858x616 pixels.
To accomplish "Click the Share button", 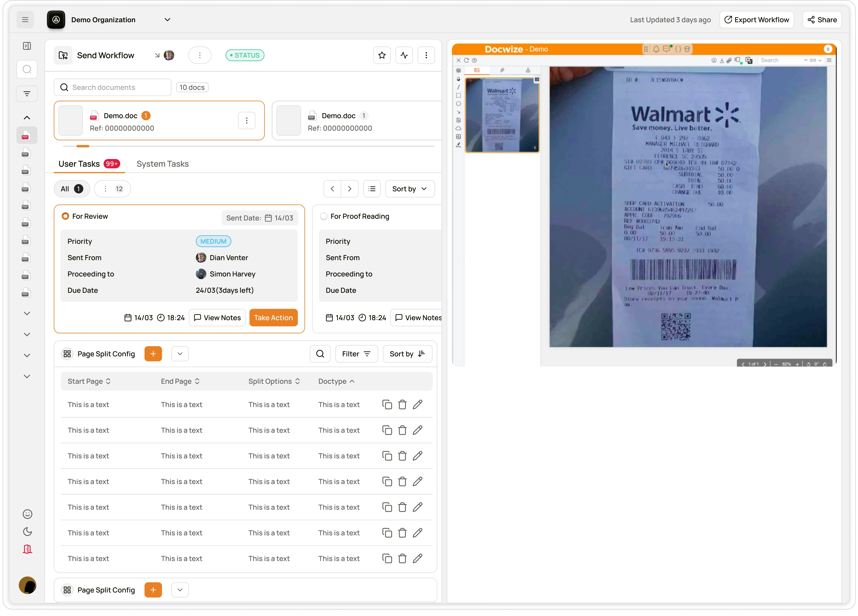I will point(822,20).
